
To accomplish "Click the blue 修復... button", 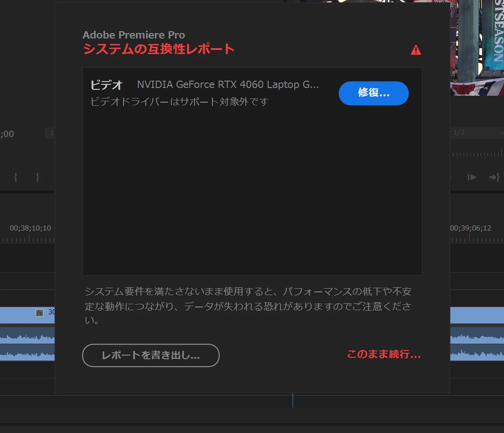I will tap(373, 93).
